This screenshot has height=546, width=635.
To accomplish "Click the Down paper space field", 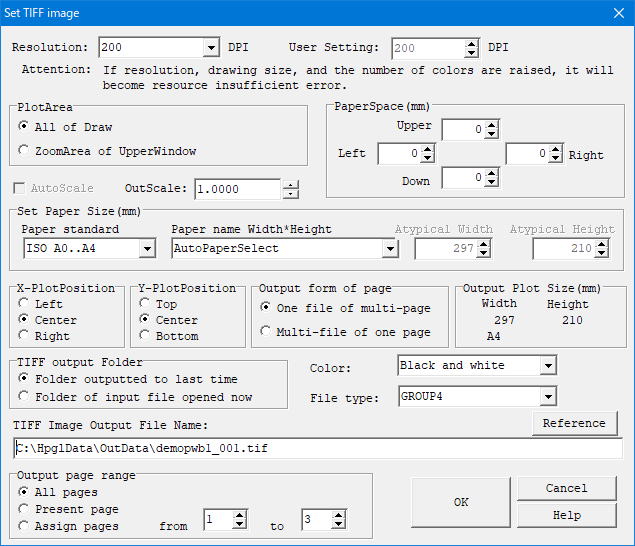I will pyautogui.click(x=463, y=178).
